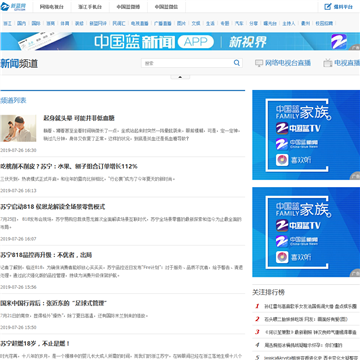Click 中国蓝TV logo in lower sidebar ad
The width and height of the screenshot is (360, 360).
282,226
